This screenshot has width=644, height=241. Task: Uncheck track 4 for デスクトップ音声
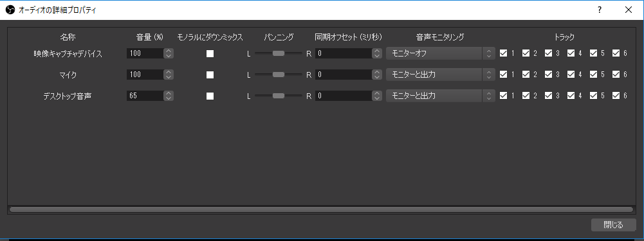click(571, 95)
